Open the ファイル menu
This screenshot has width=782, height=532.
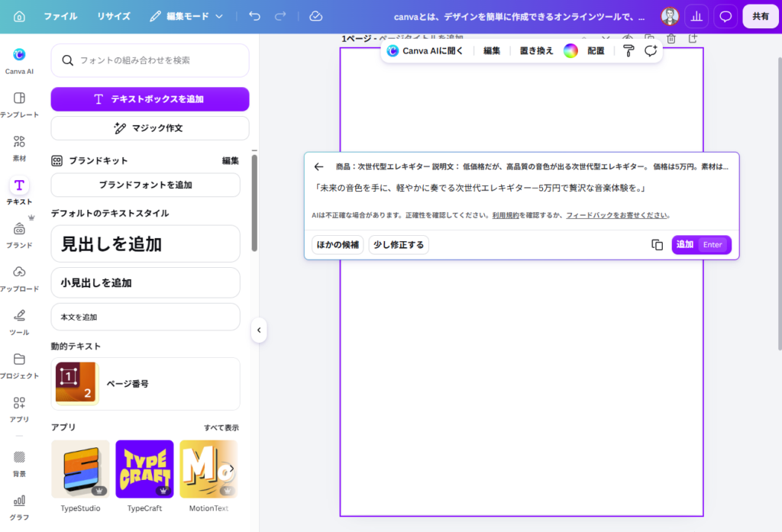click(60, 17)
